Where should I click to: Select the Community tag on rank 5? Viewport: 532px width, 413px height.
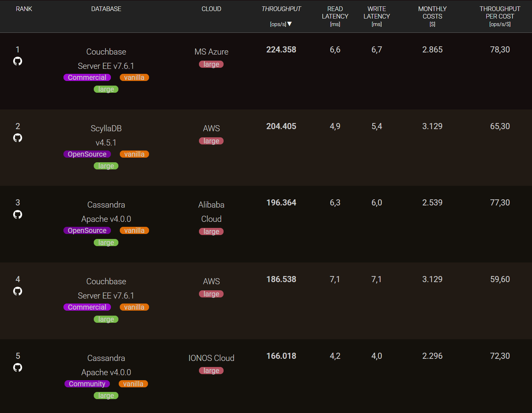pyautogui.click(x=87, y=384)
